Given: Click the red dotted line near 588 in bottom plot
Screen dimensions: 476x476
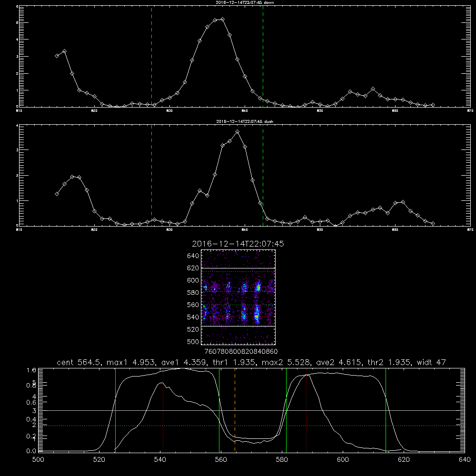Looking at the screenshot, I should click(x=306, y=410).
